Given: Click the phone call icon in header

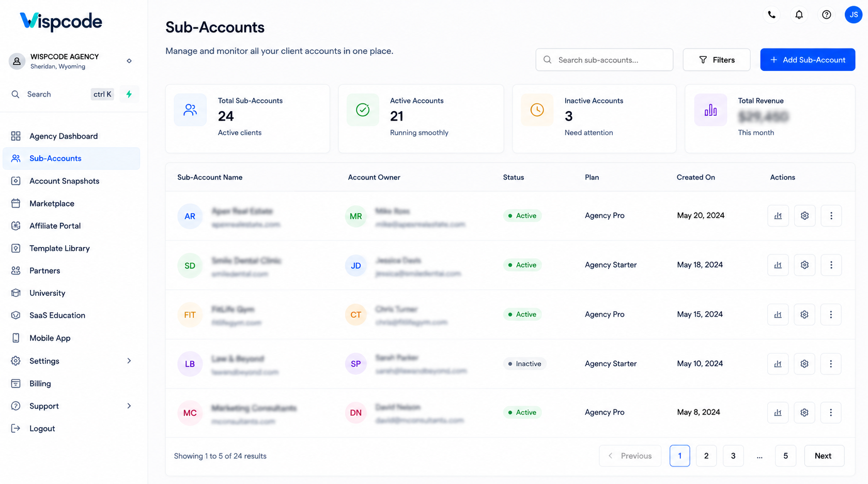Looking at the screenshot, I should click(x=771, y=14).
